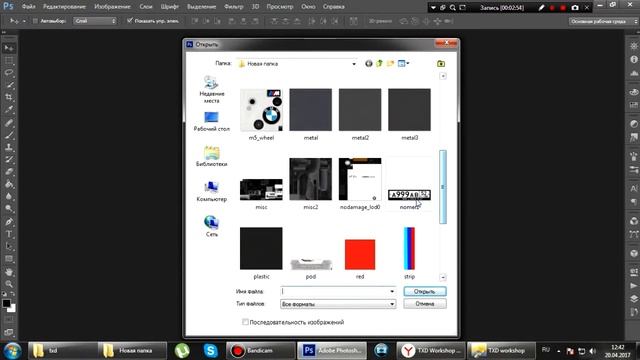
Task: Click the Bandicam camera screenshot icon
Action: [x=575, y=7]
